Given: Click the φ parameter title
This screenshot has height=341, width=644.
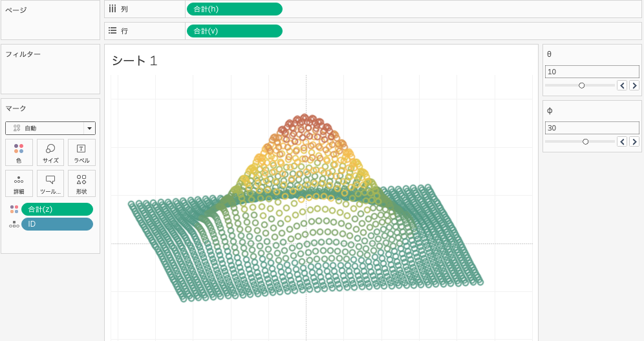Looking at the screenshot, I should click(550, 110).
